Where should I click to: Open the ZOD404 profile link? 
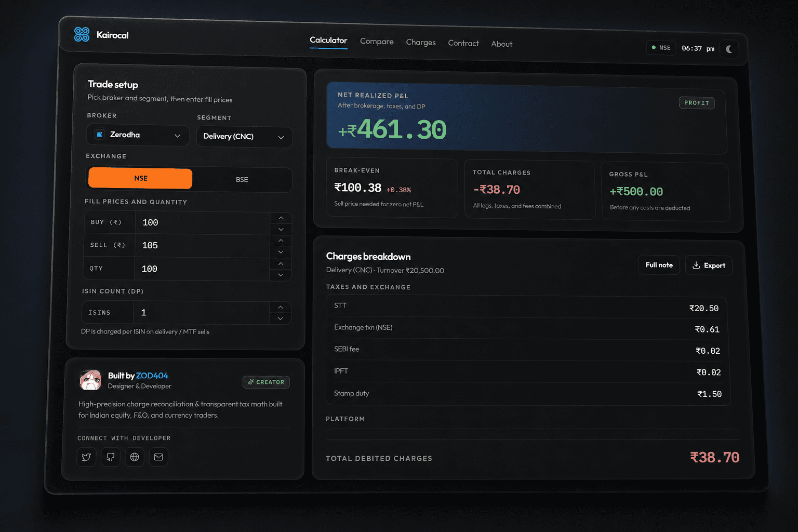pos(152,376)
